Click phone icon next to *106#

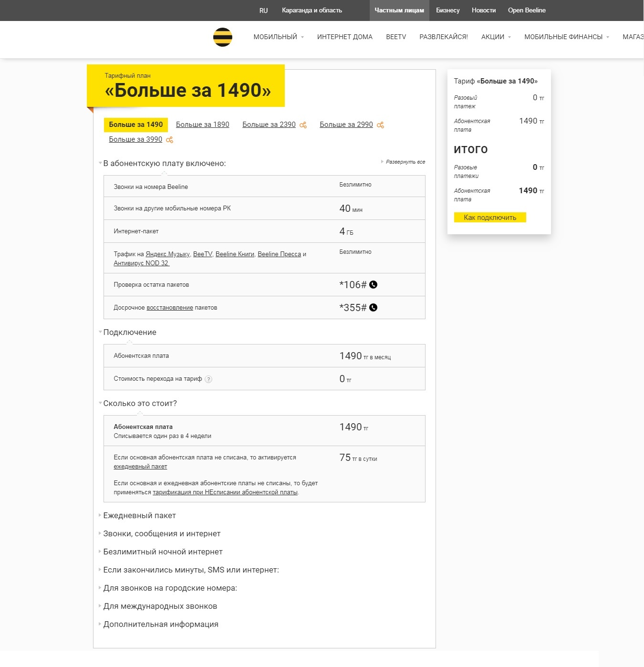point(374,284)
